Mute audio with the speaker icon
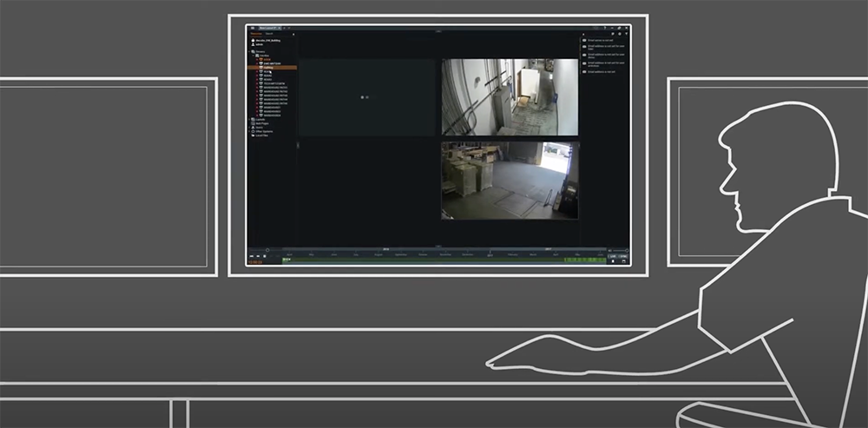 point(609,251)
